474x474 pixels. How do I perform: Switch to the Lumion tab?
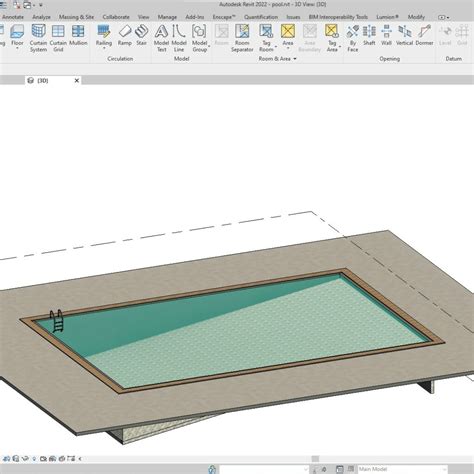click(387, 17)
